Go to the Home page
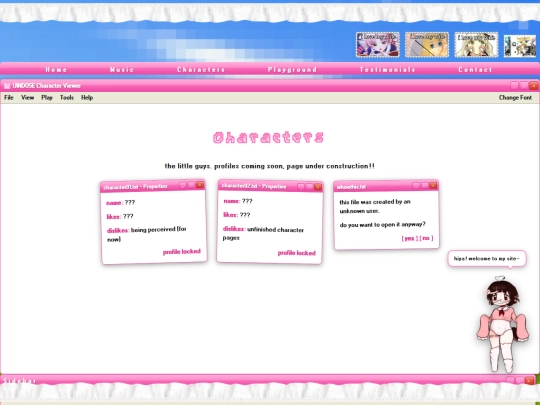540x405 pixels. pos(56,70)
